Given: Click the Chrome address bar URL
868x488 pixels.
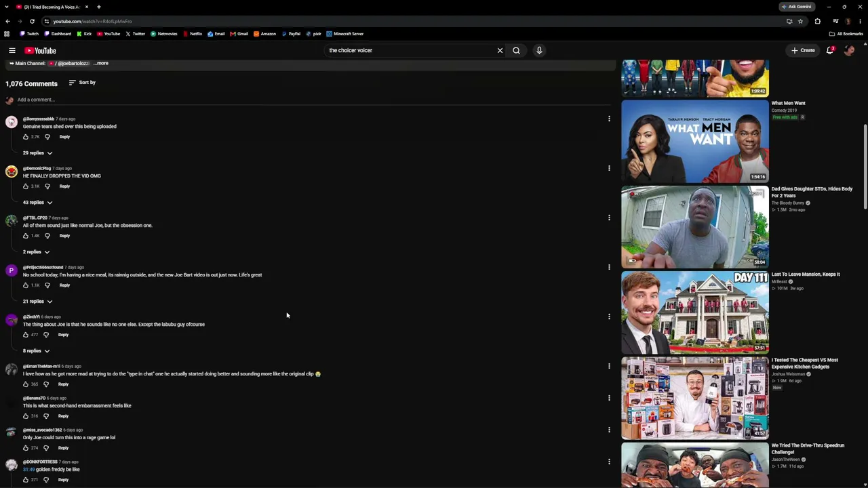Looking at the screenshot, I should 92,21.
